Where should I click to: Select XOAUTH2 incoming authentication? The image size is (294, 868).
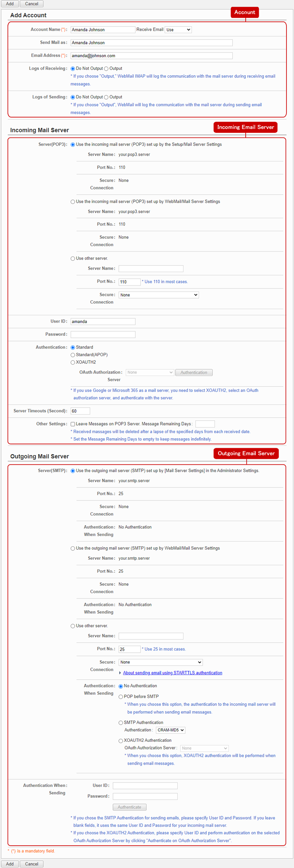[x=73, y=363]
